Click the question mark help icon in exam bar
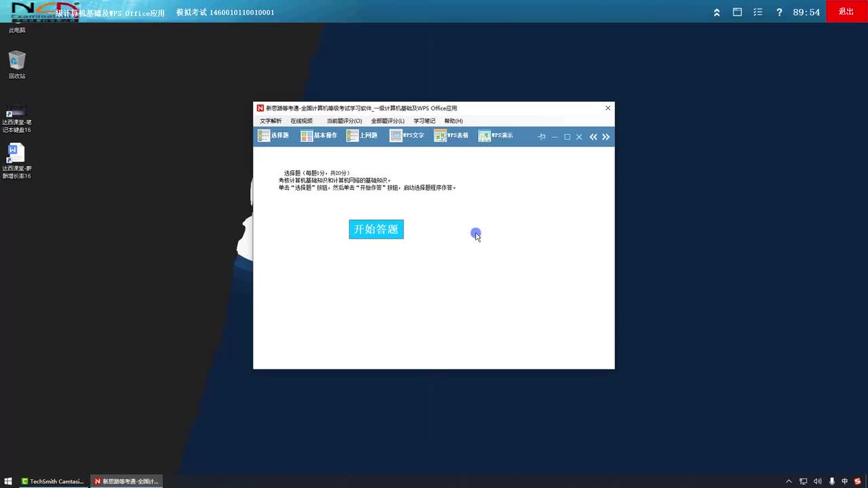 click(x=779, y=12)
